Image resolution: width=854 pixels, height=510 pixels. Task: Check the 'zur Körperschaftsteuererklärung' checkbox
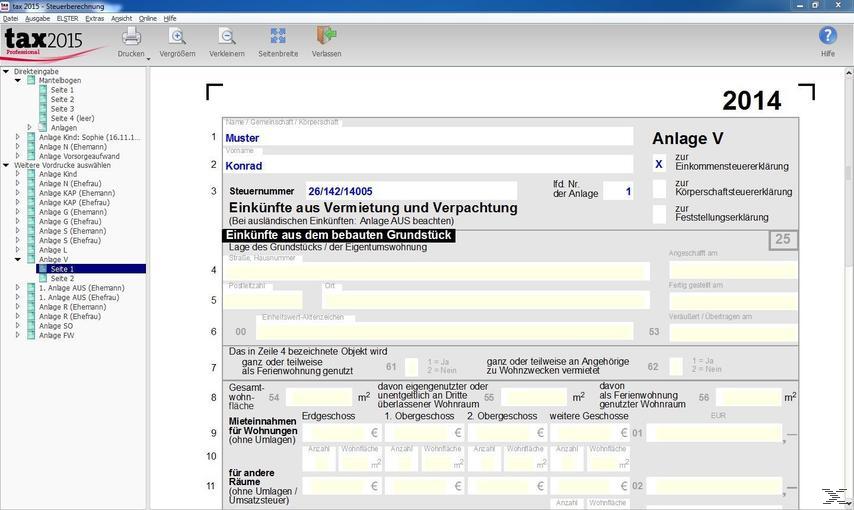click(x=659, y=188)
